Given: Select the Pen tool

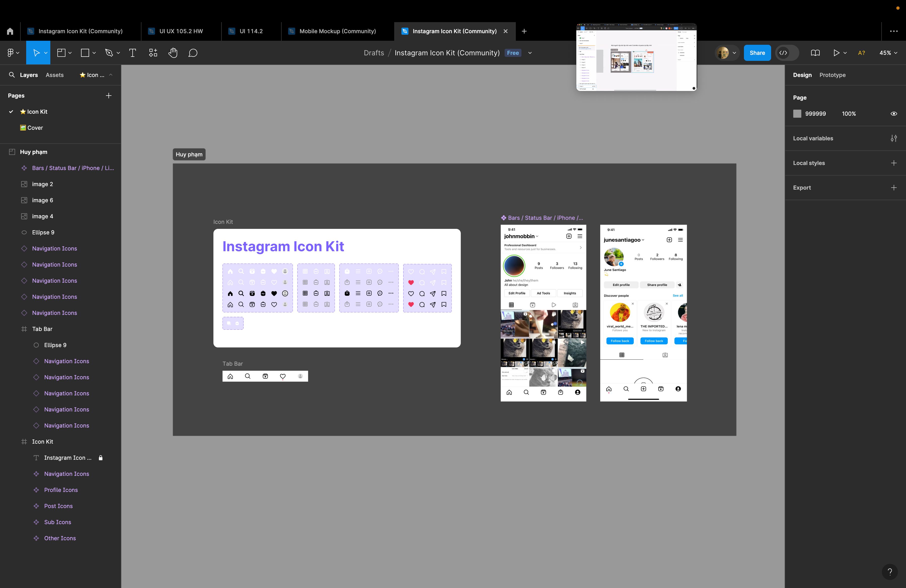Looking at the screenshot, I should click(109, 53).
